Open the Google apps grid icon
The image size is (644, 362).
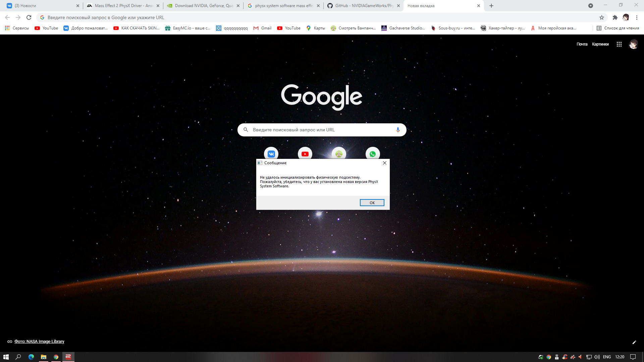tap(619, 44)
